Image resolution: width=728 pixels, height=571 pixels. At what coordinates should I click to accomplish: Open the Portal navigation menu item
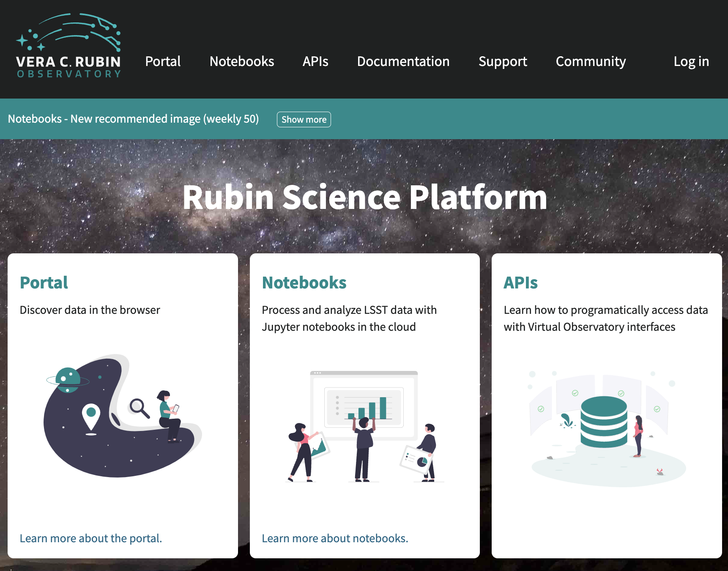pyautogui.click(x=163, y=61)
